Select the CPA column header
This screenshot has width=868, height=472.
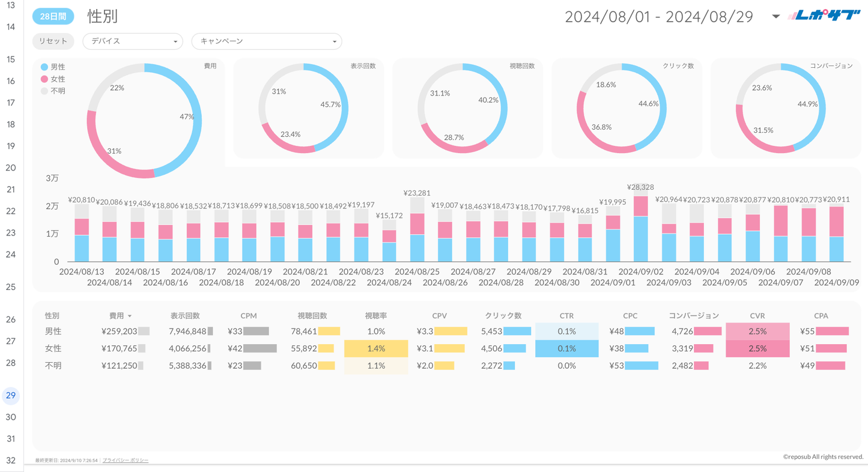pos(821,316)
